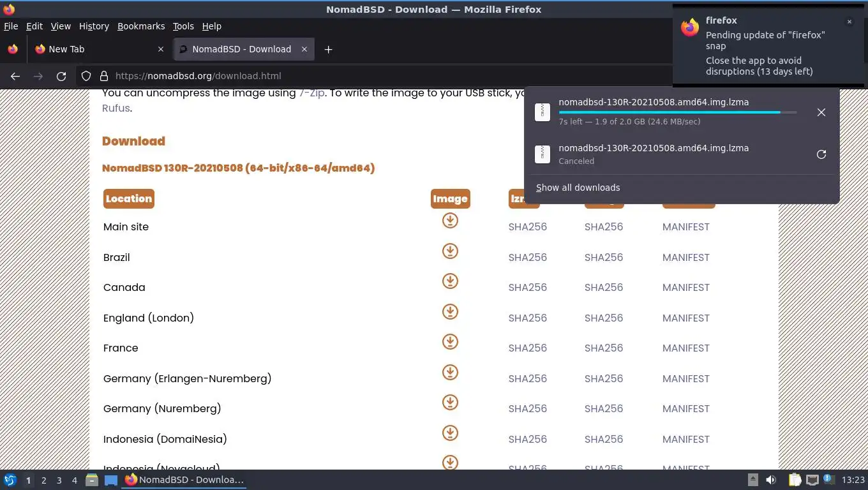Click NomadBSD Firefox taskbar window button

[185, 480]
